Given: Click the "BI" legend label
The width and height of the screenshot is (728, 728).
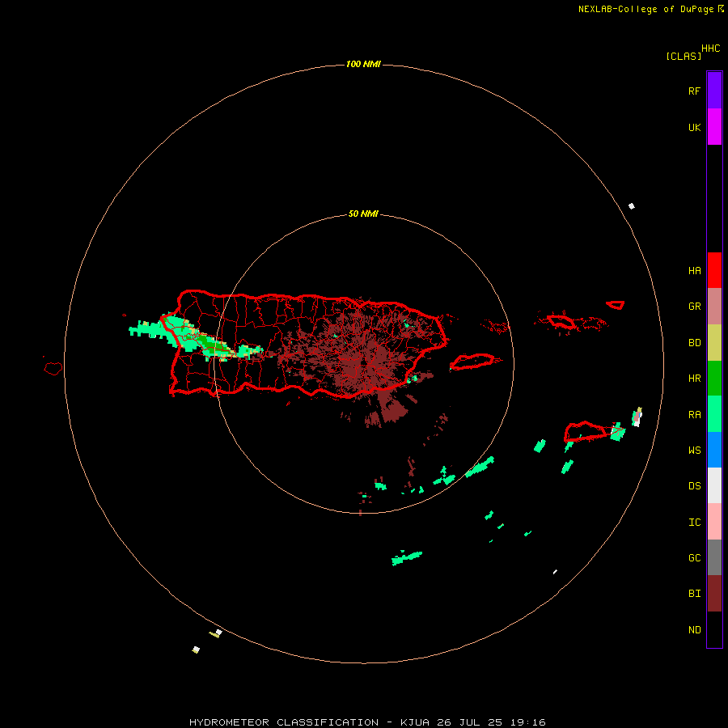Looking at the screenshot, I should click(x=694, y=594).
